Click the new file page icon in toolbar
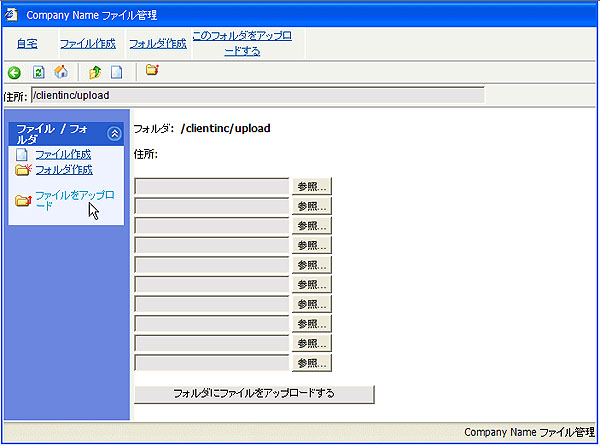The image size is (600, 446). [x=117, y=72]
